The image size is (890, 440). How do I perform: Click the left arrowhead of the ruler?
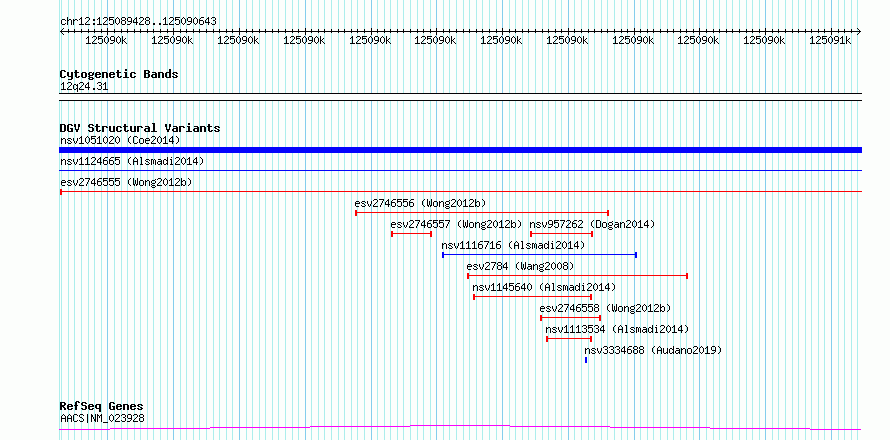(x=62, y=31)
